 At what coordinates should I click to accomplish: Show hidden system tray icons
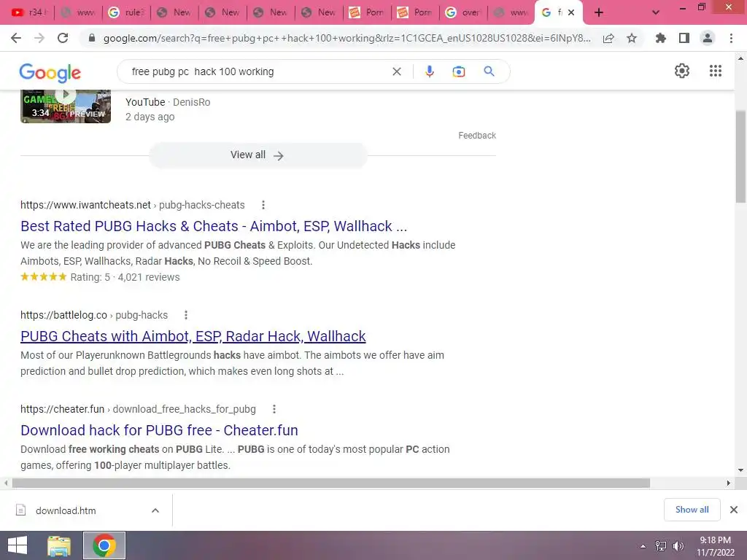point(643,546)
